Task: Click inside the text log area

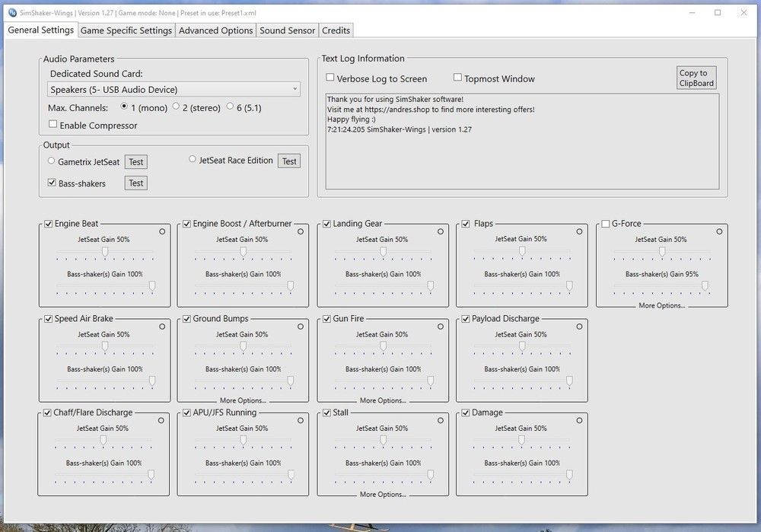Action: 522,141
